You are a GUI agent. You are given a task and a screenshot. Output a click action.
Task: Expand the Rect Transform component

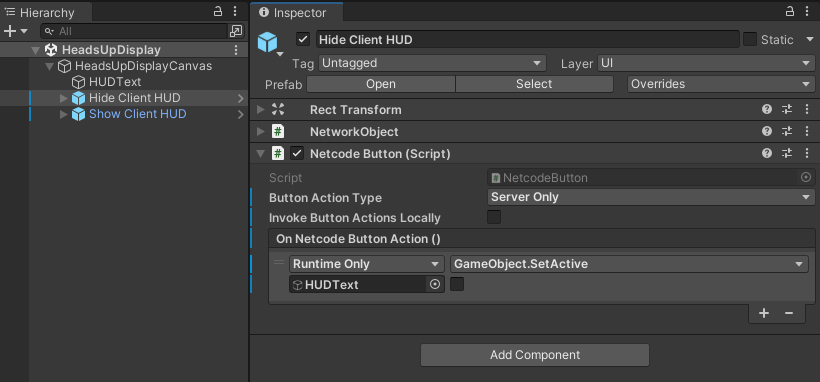pyautogui.click(x=260, y=110)
